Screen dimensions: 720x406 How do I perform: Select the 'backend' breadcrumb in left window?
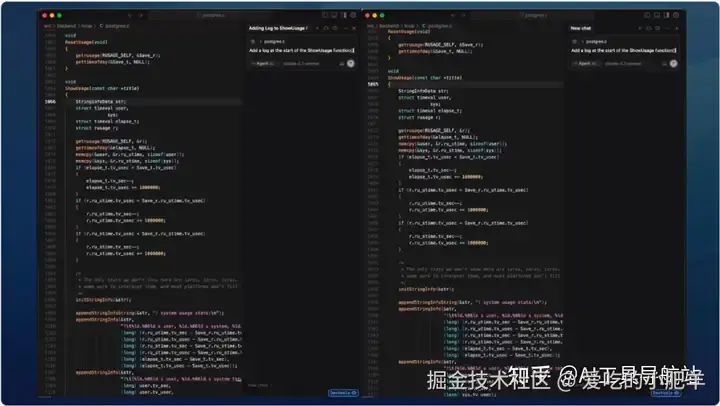click(67, 26)
